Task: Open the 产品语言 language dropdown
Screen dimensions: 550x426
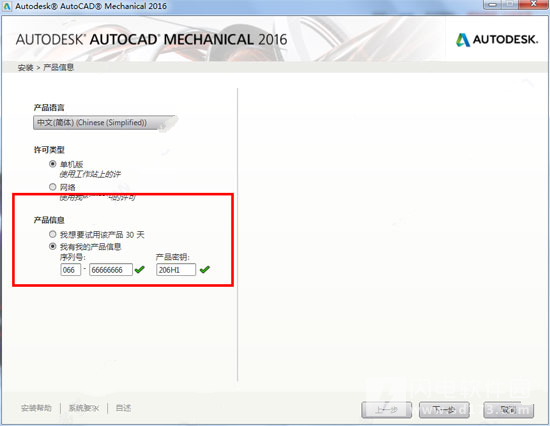Action: [105, 122]
